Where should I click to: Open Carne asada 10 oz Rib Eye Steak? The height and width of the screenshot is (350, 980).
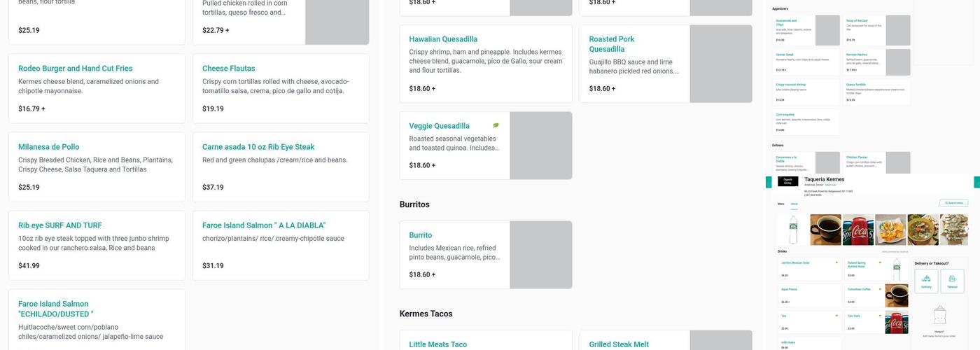coord(258,147)
